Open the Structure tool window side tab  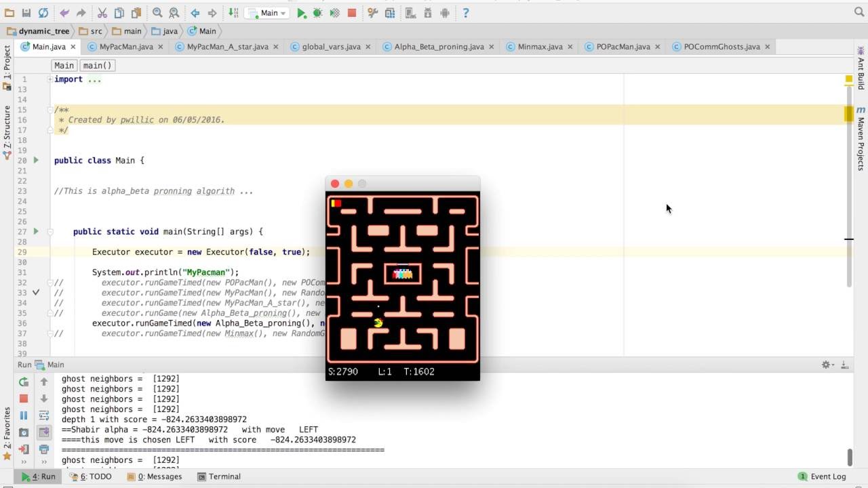7,132
